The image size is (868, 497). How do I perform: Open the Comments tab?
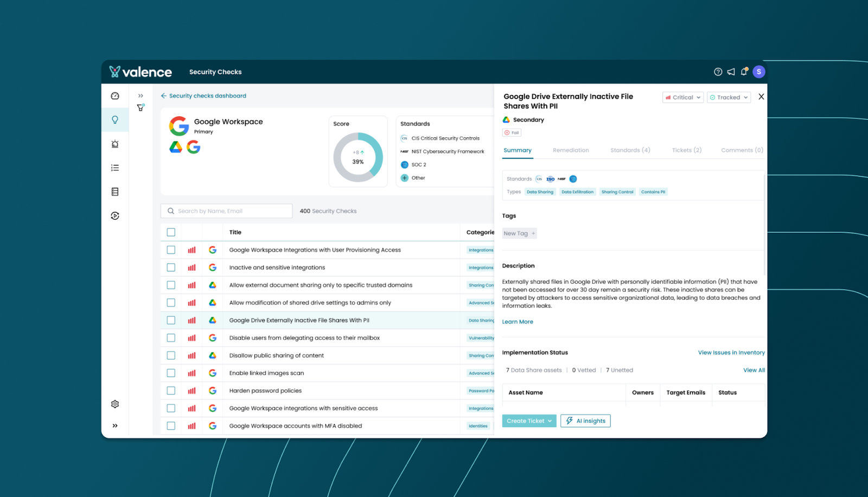point(741,150)
